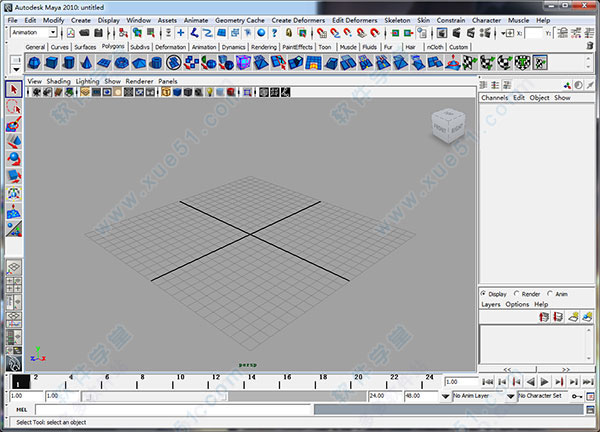Go to the end of playback range
The width and height of the screenshot is (600, 432).
coord(587,381)
